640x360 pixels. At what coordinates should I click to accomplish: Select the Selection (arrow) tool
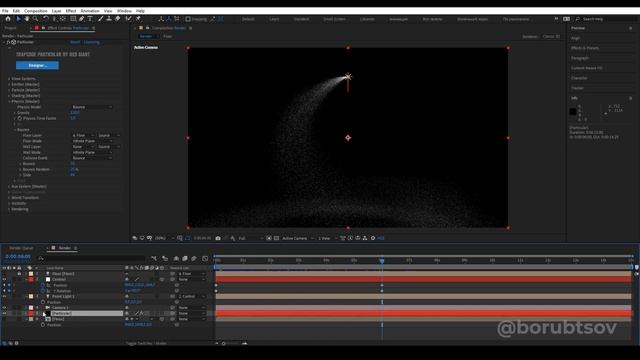tap(18, 19)
